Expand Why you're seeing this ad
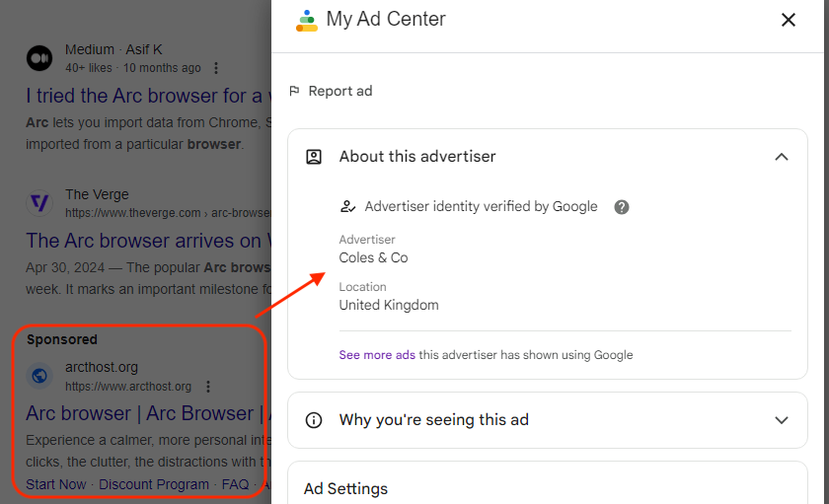The width and height of the screenshot is (829, 504). (782, 420)
